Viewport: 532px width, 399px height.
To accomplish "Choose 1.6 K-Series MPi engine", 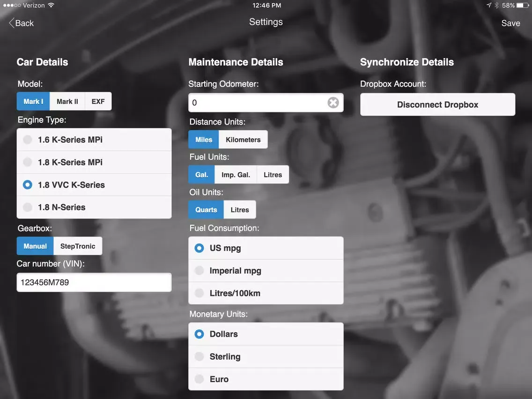I will click(x=94, y=140).
